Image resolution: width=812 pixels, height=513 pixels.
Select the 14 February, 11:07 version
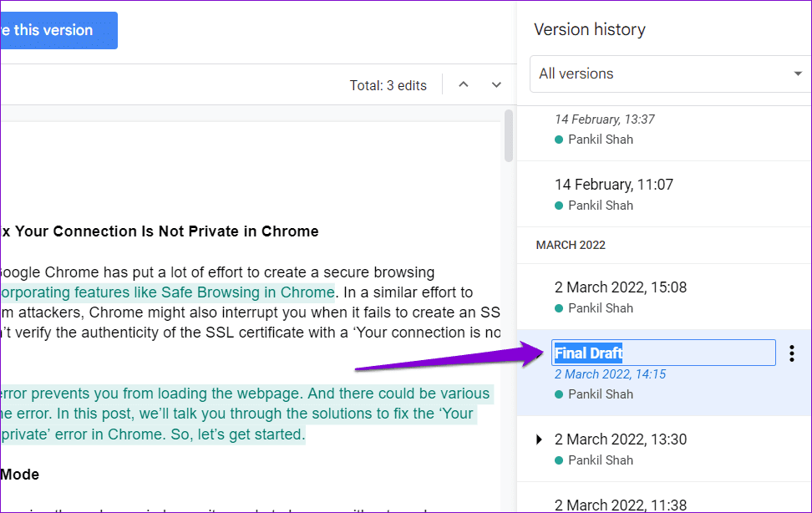click(664, 195)
